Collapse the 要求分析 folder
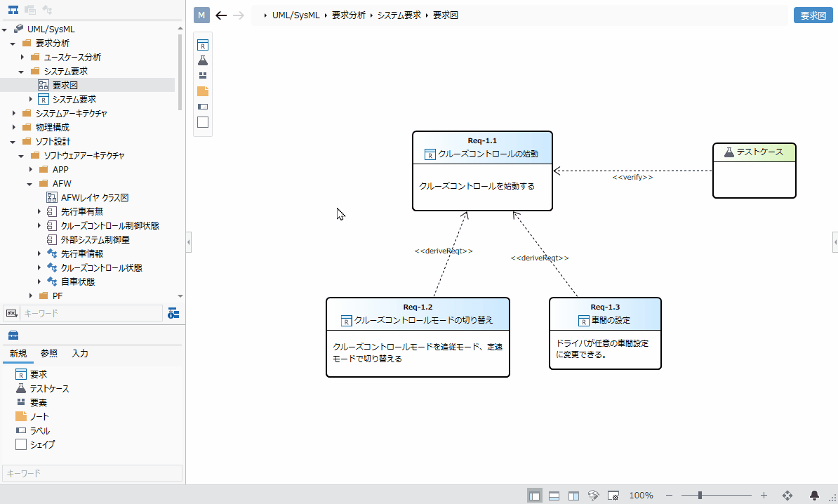This screenshot has height=504, width=838. pyautogui.click(x=13, y=44)
